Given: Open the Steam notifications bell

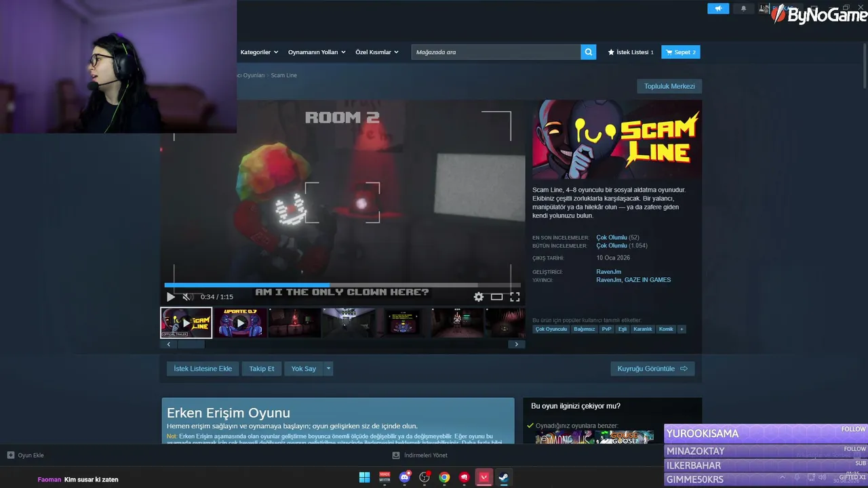Looking at the screenshot, I should coord(743,8).
